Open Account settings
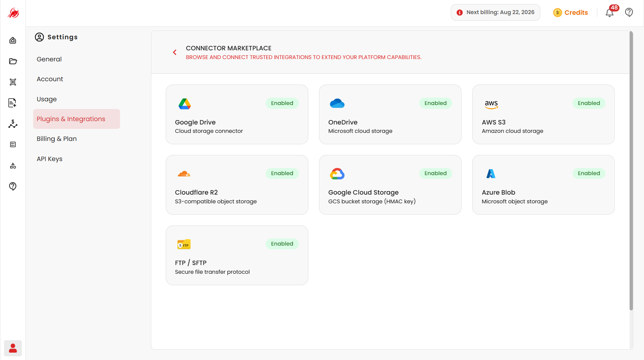This screenshot has width=644, height=360. click(x=50, y=79)
